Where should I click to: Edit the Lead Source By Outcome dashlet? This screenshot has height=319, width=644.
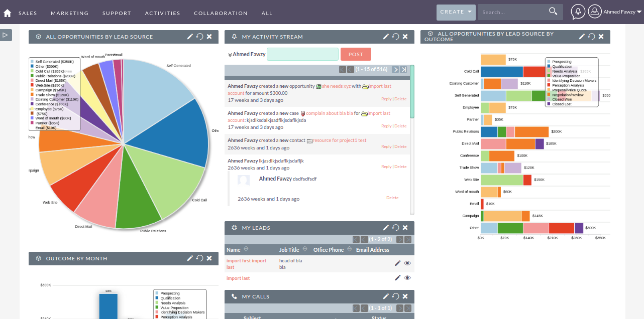[x=582, y=37]
